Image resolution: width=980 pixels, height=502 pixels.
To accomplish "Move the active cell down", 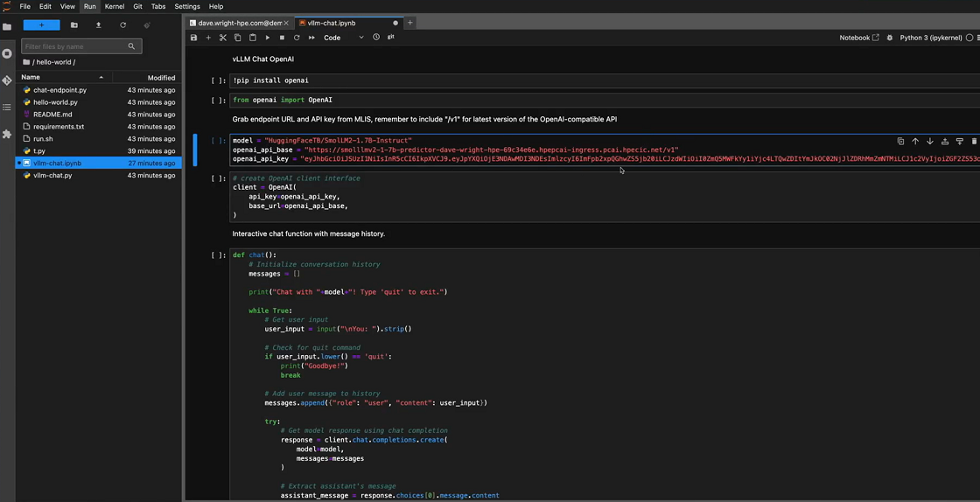I will 930,142.
